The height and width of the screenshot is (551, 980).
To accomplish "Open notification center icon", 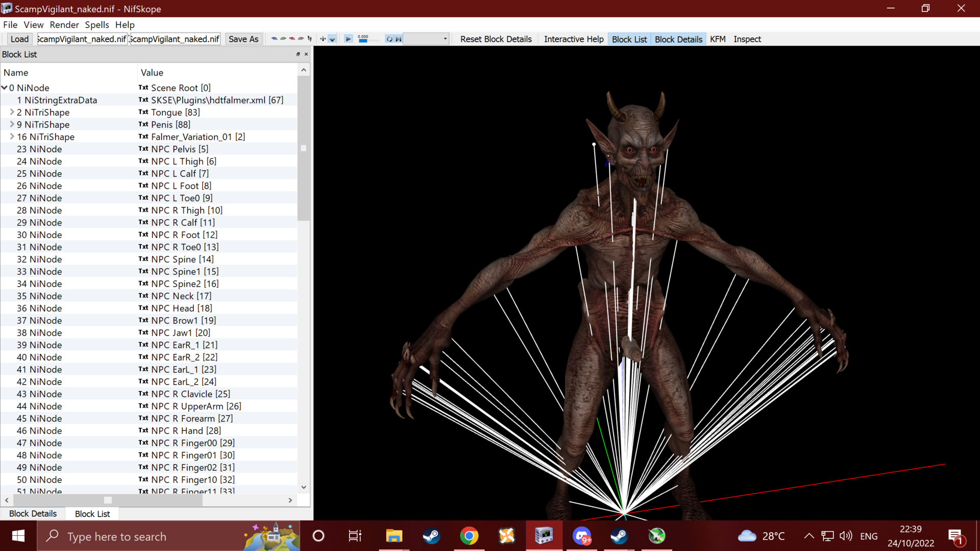I will (956, 536).
